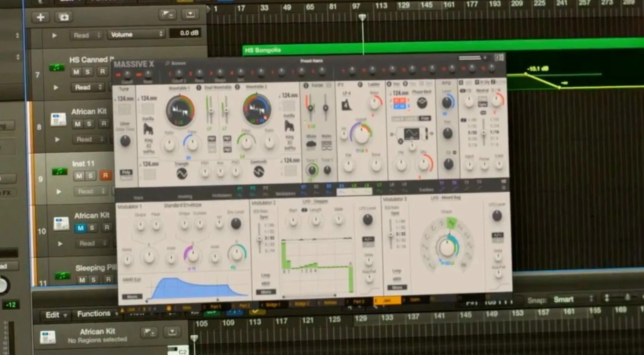Click the Massive X browser search icon
The height and width of the screenshot is (355, 644).
(x=168, y=63)
